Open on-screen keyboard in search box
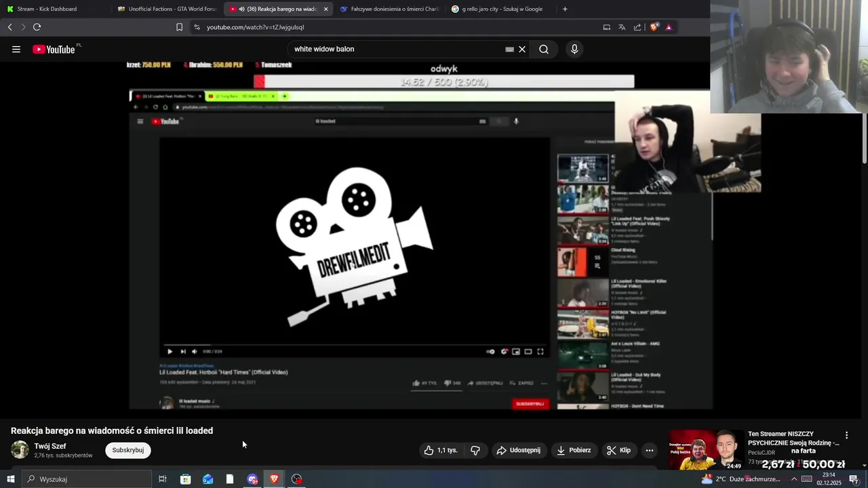The width and height of the screenshot is (868, 488). (509, 49)
